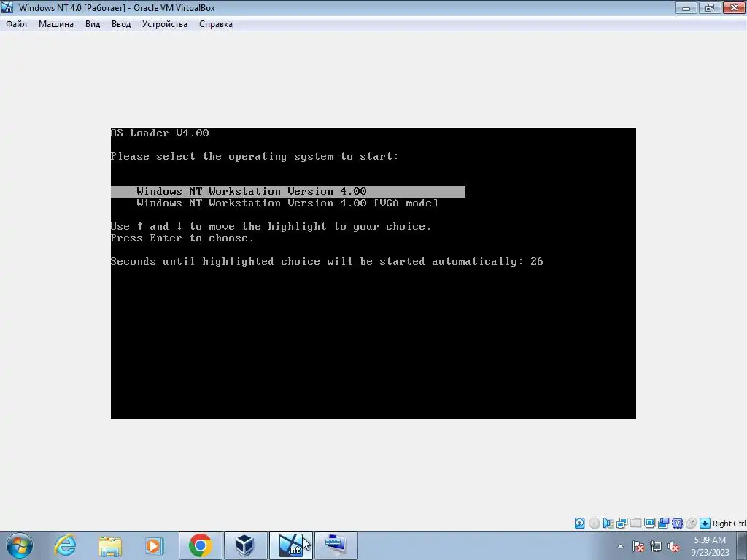
Task: Open the Вид menu
Action: pyautogui.click(x=93, y=24)
